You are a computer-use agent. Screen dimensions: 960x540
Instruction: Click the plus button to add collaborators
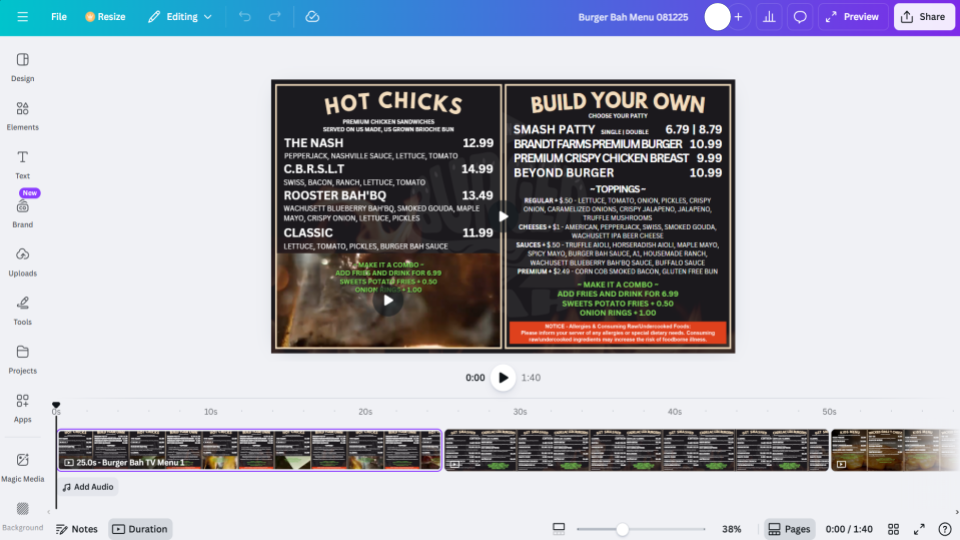coord(738,17)
